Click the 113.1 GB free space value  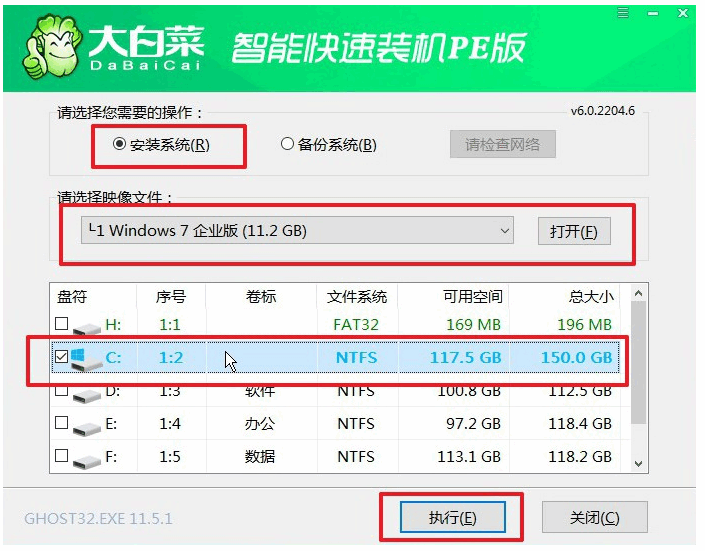469,457
